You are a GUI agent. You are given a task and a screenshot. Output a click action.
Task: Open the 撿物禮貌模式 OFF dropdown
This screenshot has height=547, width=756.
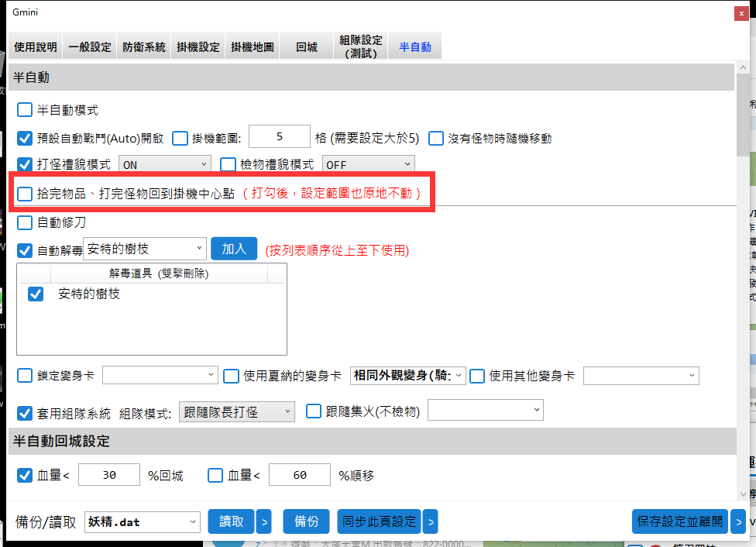[x=369, y=164]
